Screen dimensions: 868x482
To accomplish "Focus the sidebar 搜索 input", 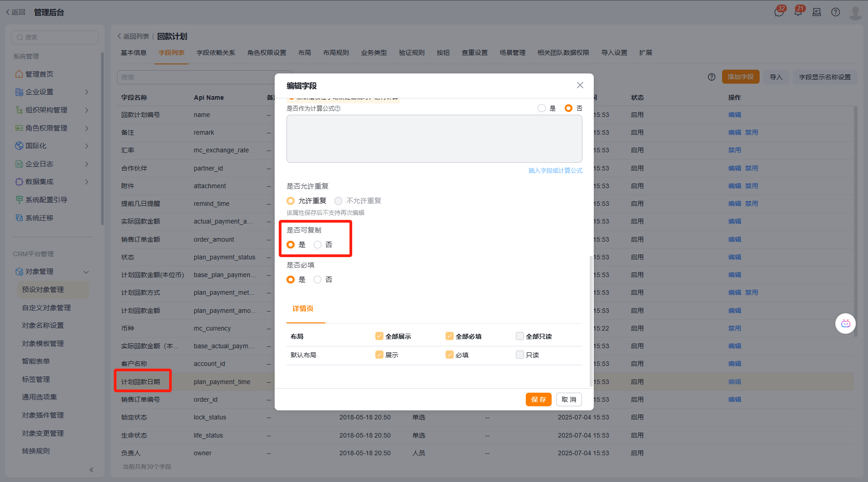I will (x=55, y=37).
